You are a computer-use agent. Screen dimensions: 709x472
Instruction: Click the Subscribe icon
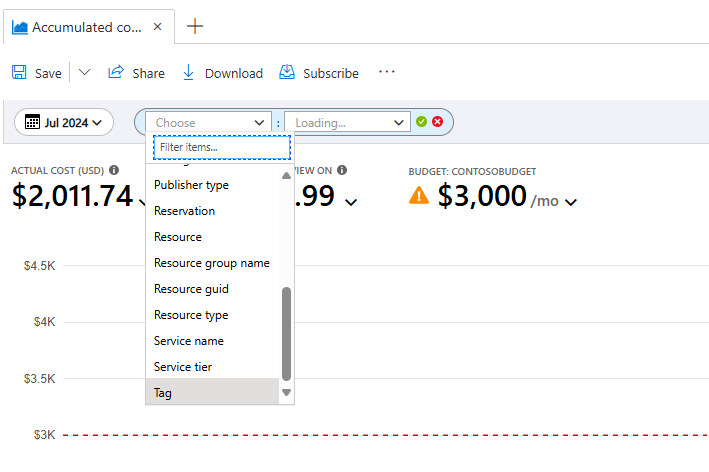[x=287, y=73]
